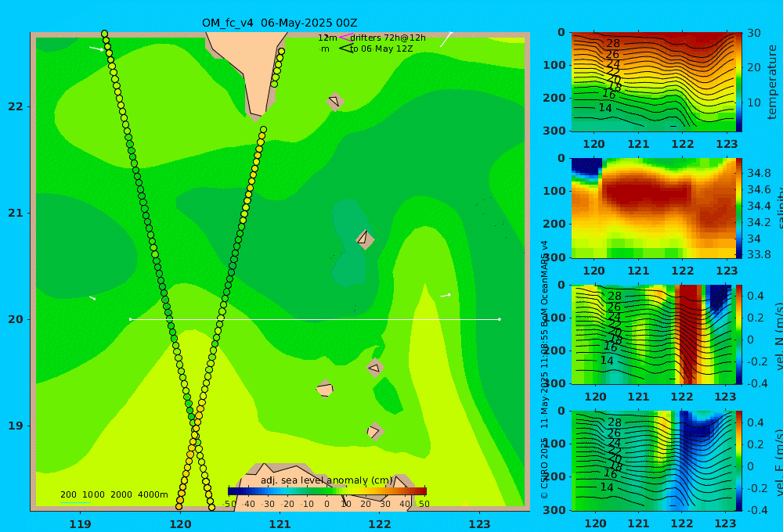The height and width of the screenshot is (532, 783).
Task: Select the 'drifters 72h@12h' legend text
Action: click(388, 38)
